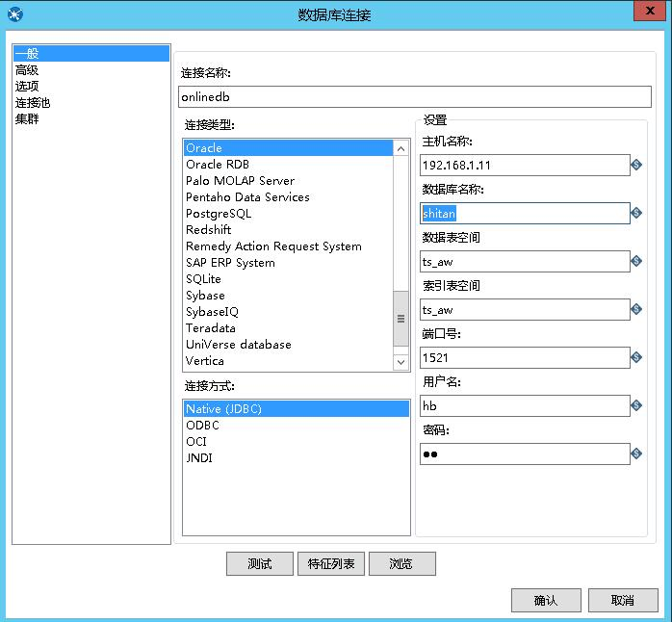Open the 选项 category
This screenshot has height=622, width=672.
click(x=91, y=86)
